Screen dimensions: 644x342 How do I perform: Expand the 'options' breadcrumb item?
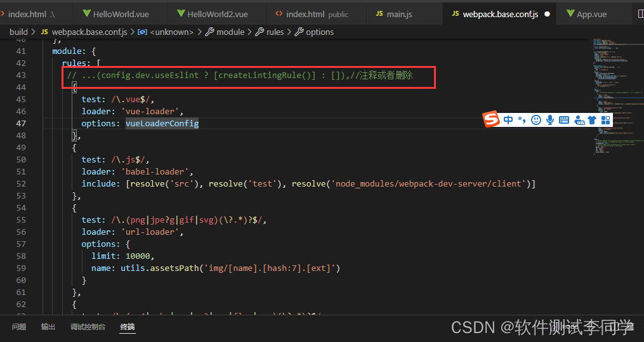pos(319,32)
